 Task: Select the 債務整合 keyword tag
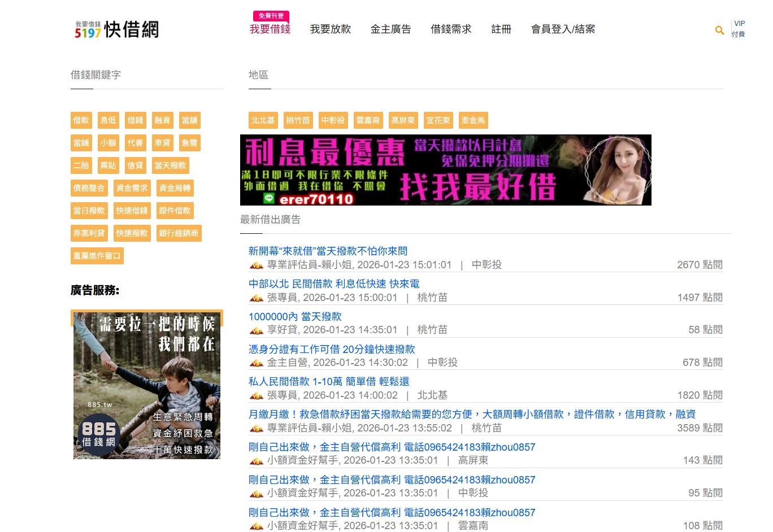[89, 188]
